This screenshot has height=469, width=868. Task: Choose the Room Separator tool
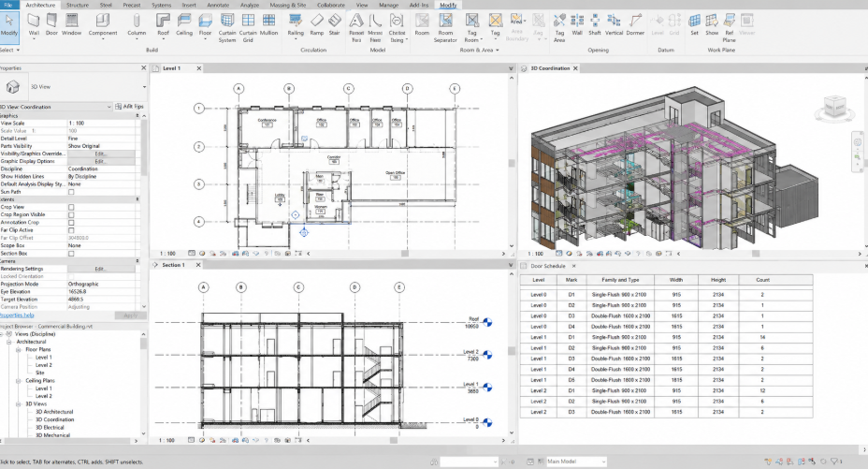point(445,28)
